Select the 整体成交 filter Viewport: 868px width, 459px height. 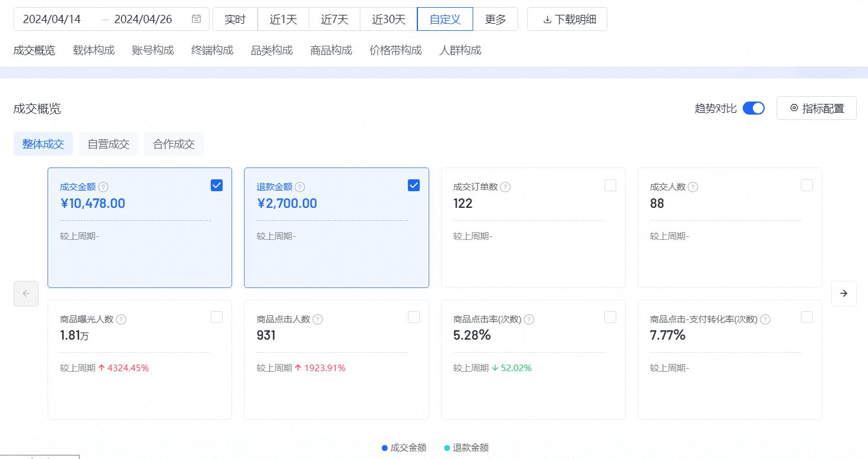43,144
